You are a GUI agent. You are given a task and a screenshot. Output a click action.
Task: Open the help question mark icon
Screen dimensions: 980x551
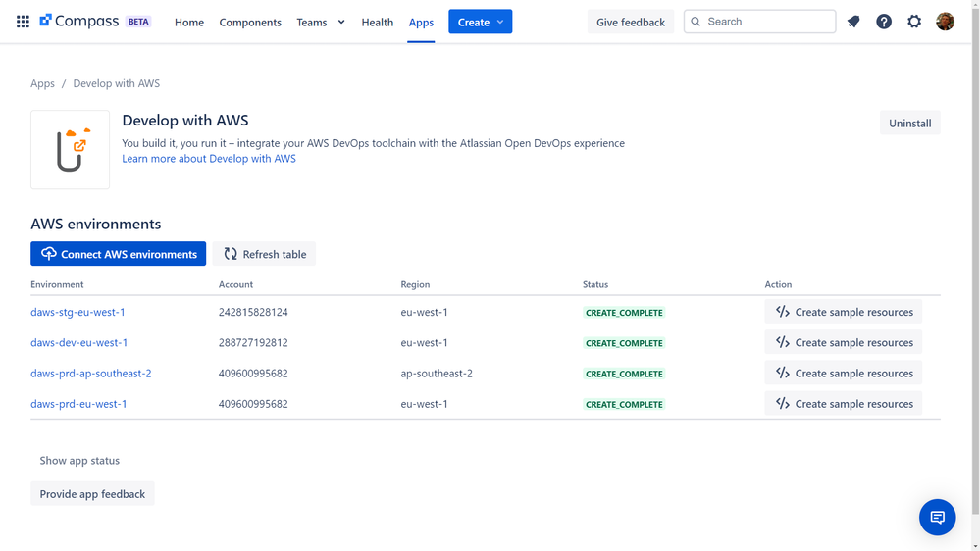[x=884, y=22]
